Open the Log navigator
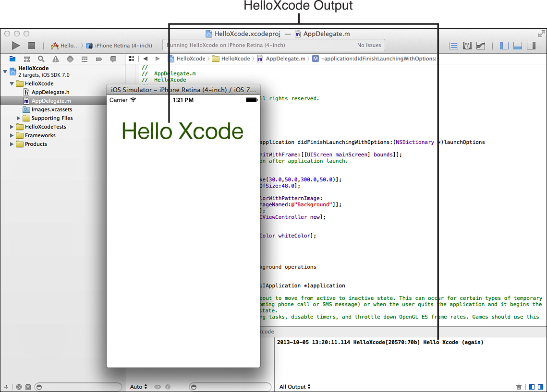547x392 pixels. click(113, 59)
